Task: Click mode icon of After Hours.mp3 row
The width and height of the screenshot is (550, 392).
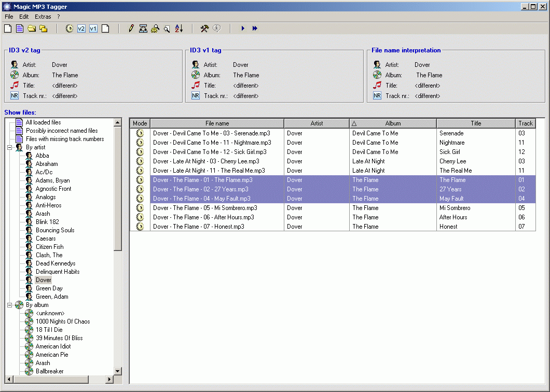Action: 140,217
